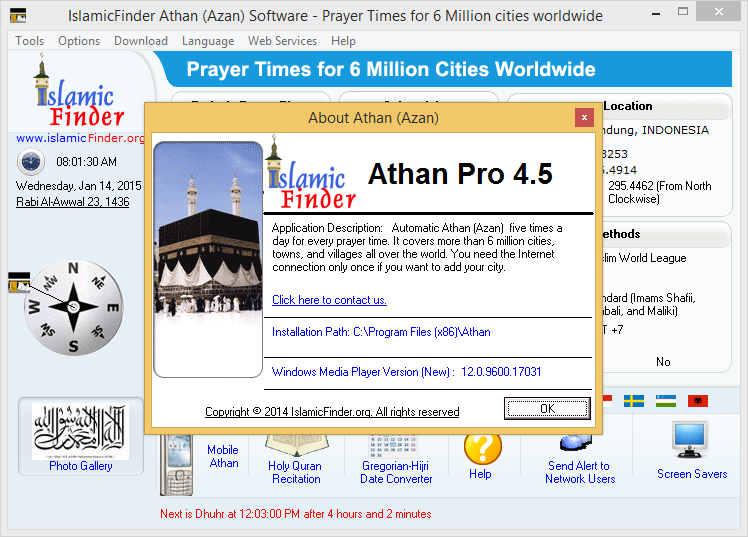Click the 08:01:30 AM time text

[86, 162]
